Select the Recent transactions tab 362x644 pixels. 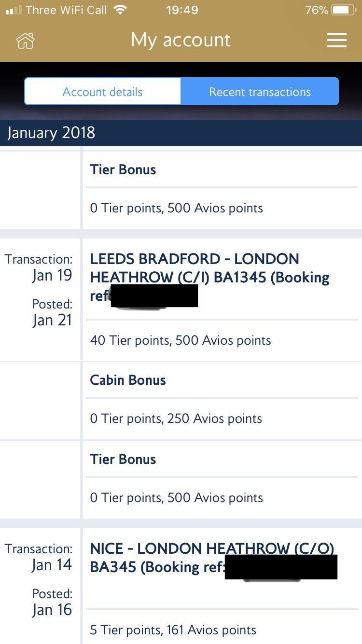260,92
